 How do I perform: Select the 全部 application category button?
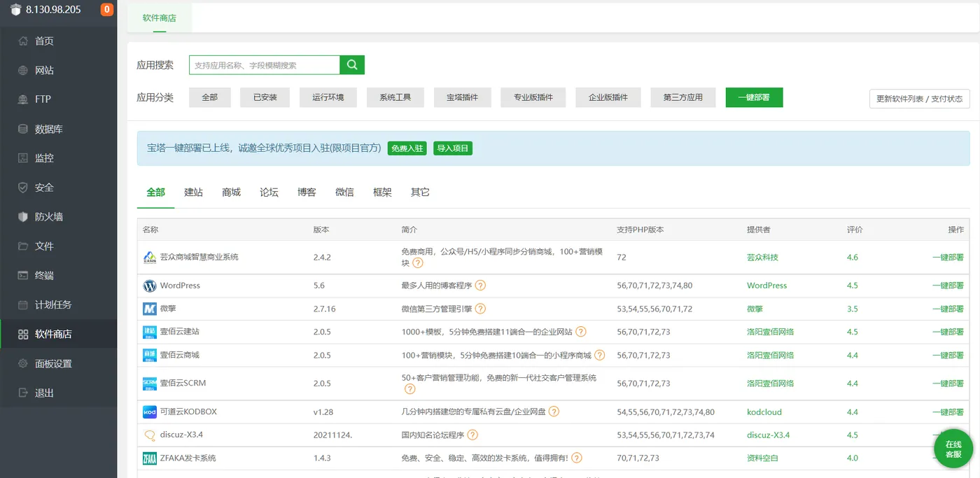click(210, 98)
